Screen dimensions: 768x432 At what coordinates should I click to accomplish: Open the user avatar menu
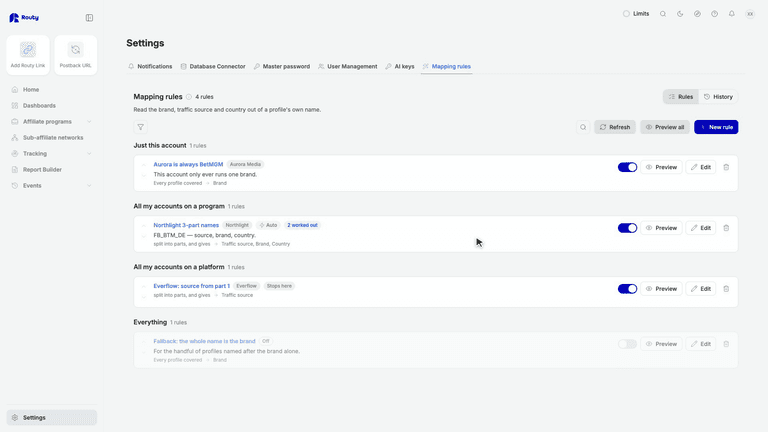pyautogui.click(x=750, y=14)
